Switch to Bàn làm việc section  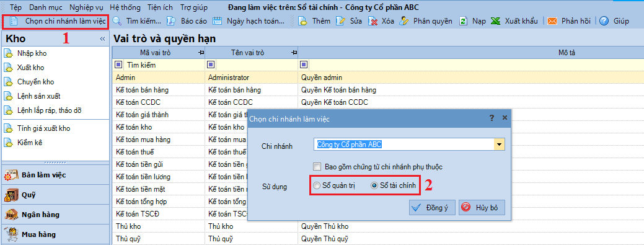[x=55, y=175]
